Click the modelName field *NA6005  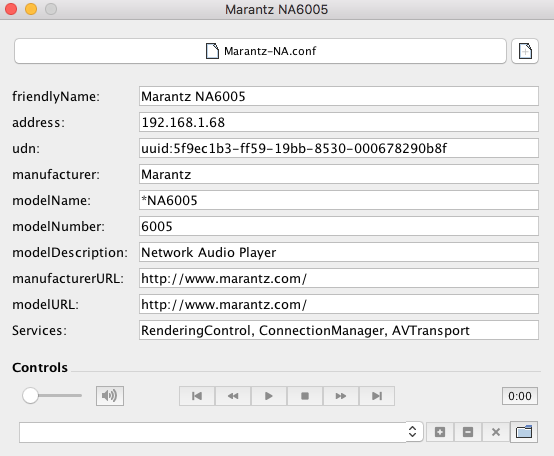338,200
